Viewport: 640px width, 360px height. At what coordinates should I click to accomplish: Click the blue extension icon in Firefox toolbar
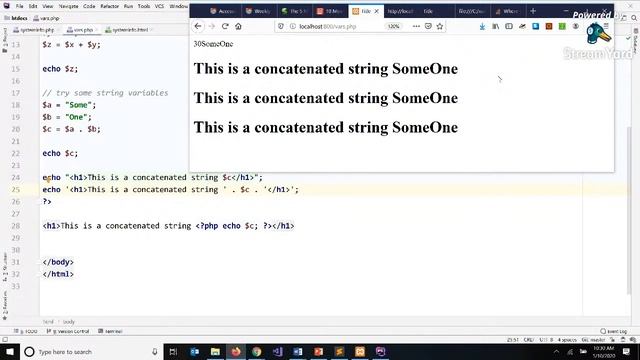coord(536,26)
